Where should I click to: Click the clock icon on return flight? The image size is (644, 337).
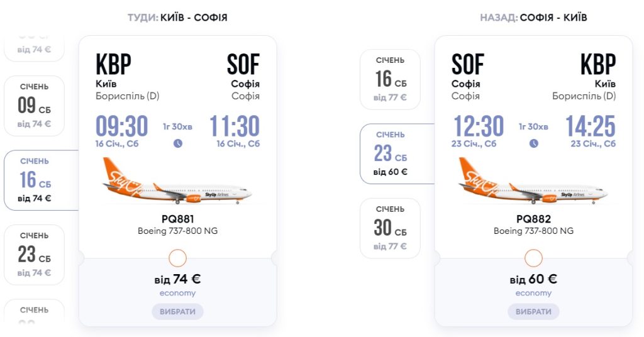click(534, 143)
